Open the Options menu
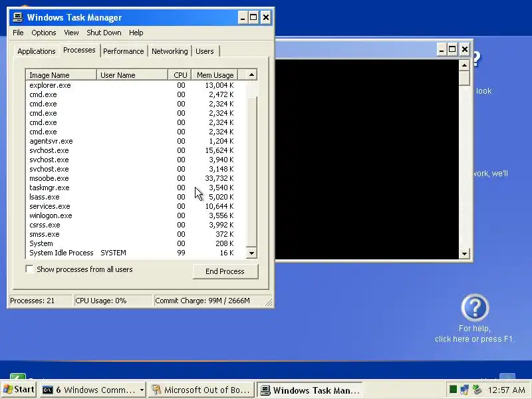The image size is (532, 399). tap(43, 33)
